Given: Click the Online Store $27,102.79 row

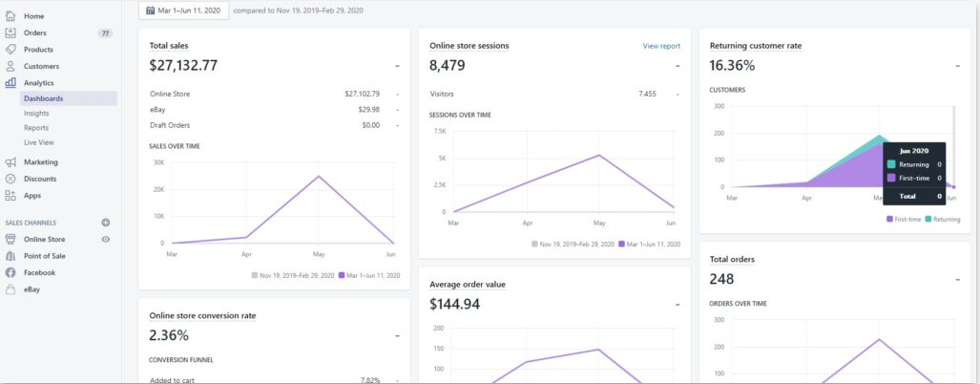Looking at the screenshot, I should point(274,94).
